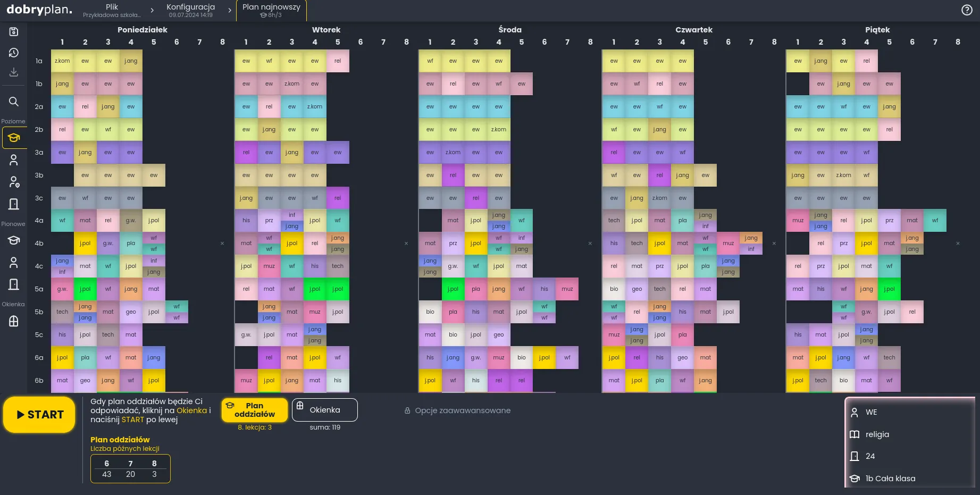Select class 1a Monday z.kom lesson tile
The height and width of the screenshot is (495, 980).
pos(62,61)
